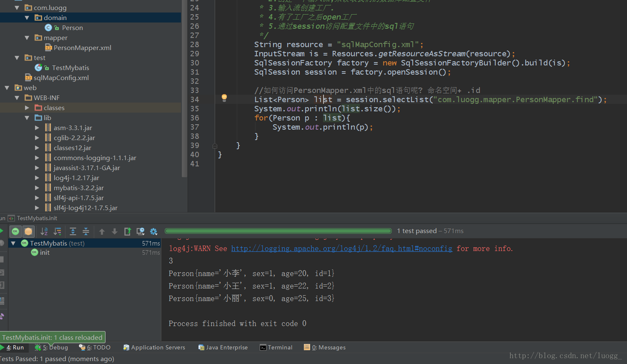The image size is (627, 364).
Task: Expand the mybatis-3.2.2.jar node
Action: coord(37,188)
